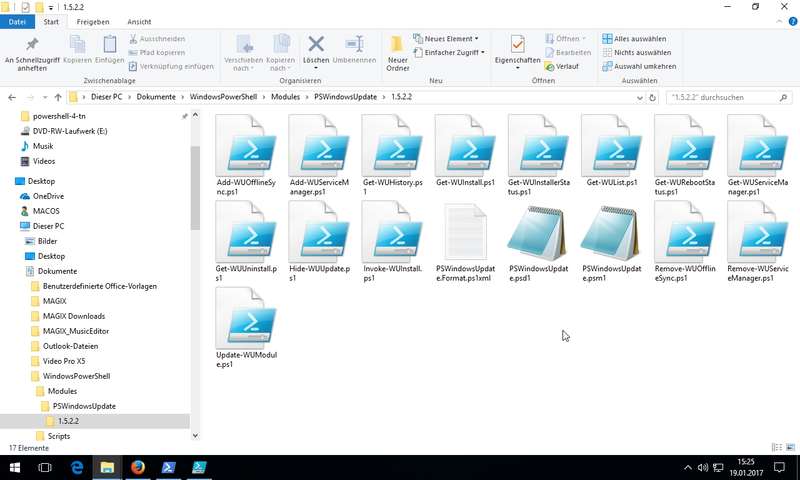Click Auswahl umkehren to invert selection

639,66
